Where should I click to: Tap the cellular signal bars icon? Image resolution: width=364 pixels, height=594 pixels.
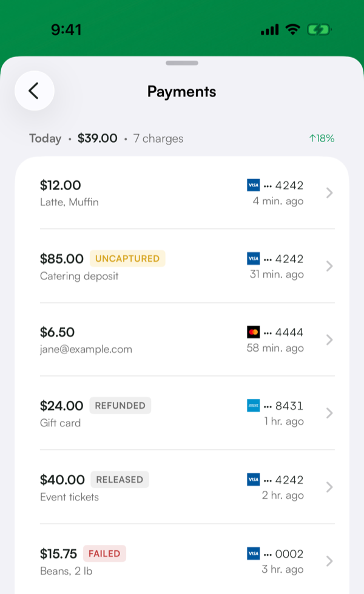(270, 30)
